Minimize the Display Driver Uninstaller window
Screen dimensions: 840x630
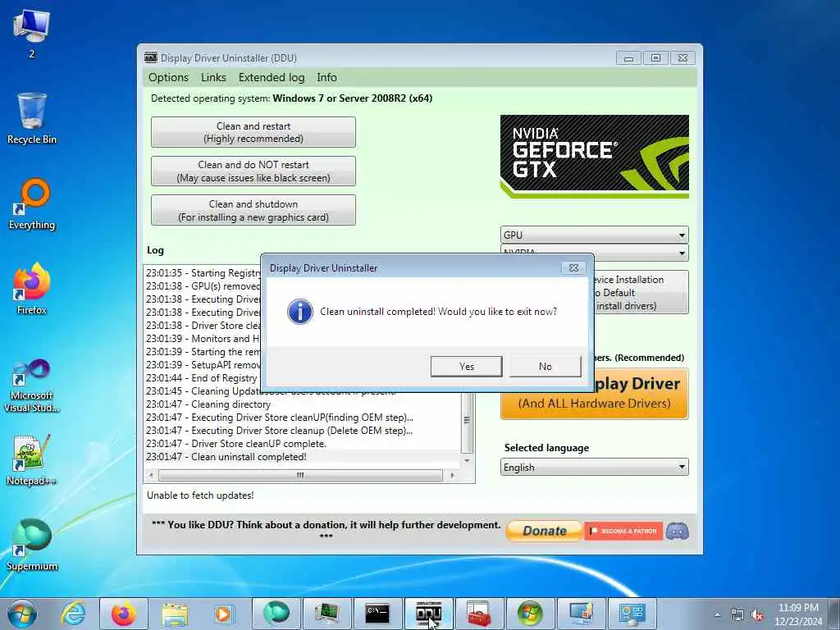tap(629, 58)
